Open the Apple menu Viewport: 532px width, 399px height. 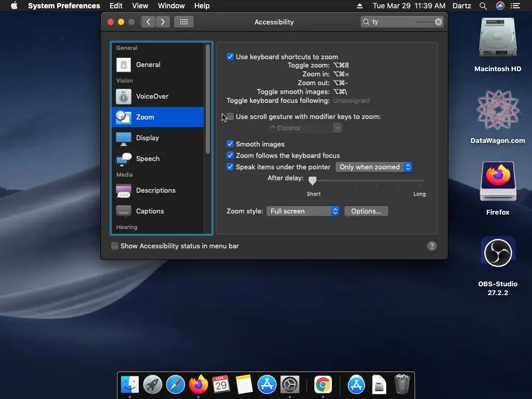coord(14,6)
